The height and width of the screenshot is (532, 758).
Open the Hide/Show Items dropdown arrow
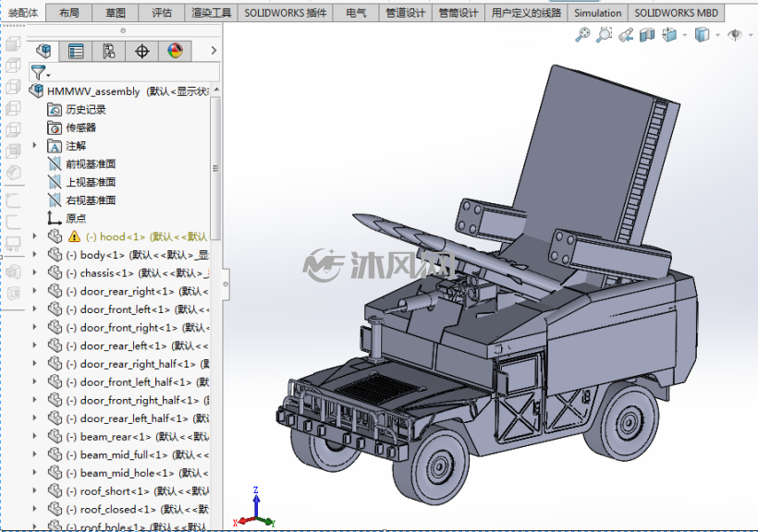[751, 35]
